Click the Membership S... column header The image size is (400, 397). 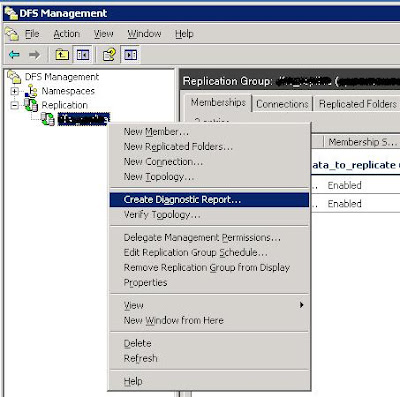click(x=362, y=142)
